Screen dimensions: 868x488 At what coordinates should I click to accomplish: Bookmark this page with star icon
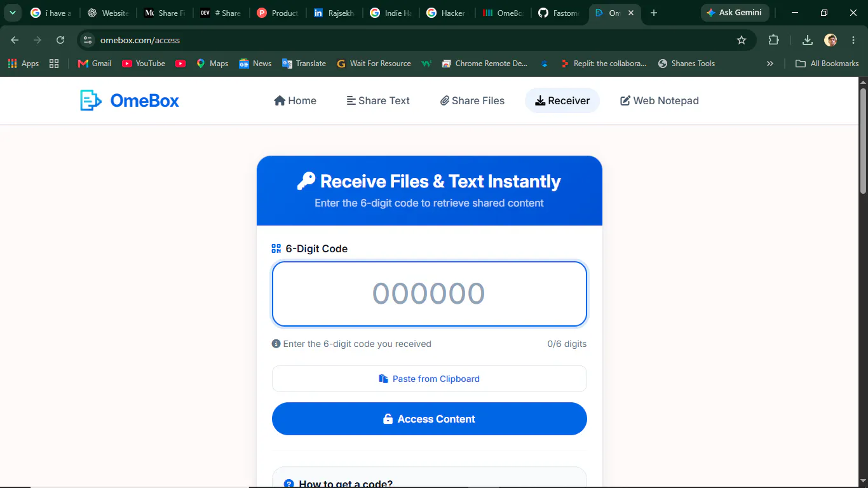pos(742,40)
